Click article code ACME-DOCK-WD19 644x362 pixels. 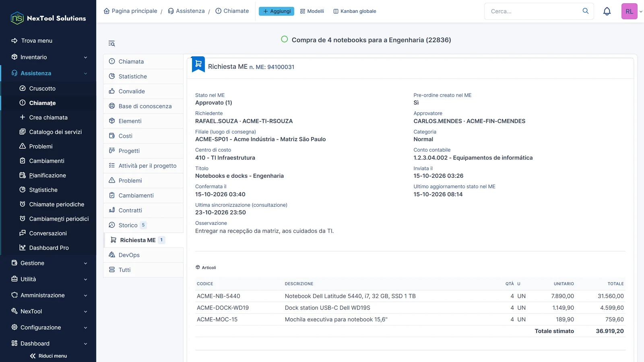click(x=223, y=308)
